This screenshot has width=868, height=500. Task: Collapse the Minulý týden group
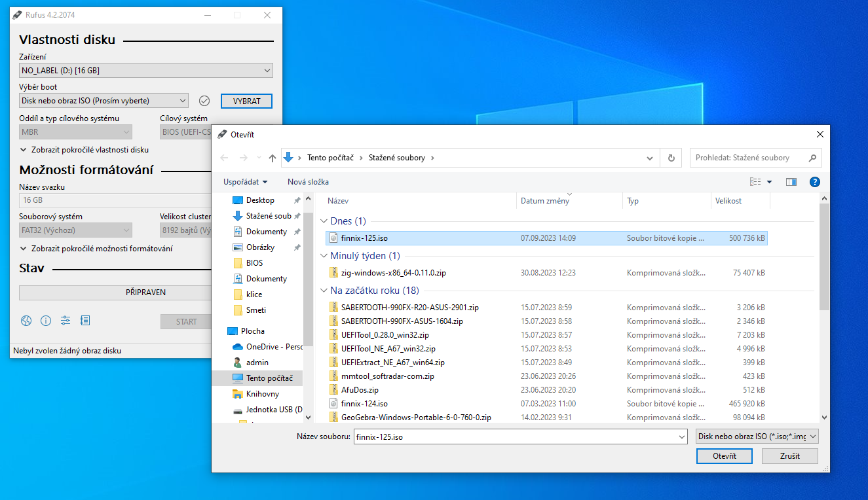(324, 256)
